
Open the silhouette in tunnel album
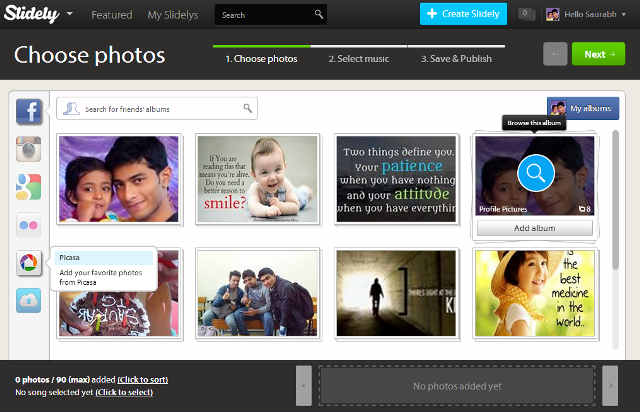pyautogui.click(x=396, y=294)
